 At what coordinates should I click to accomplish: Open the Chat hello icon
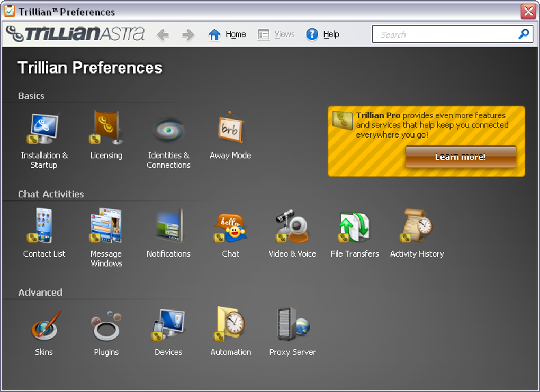click(230, 228)
